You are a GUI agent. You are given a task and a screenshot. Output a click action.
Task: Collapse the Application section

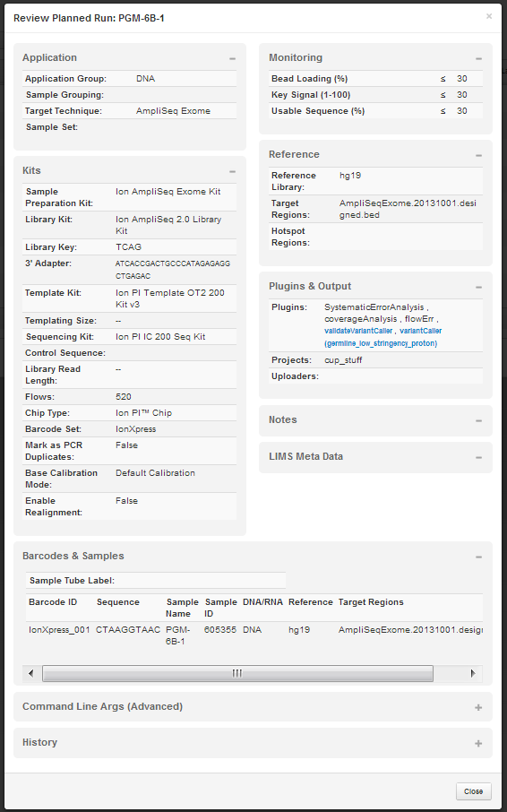[232, 59]
